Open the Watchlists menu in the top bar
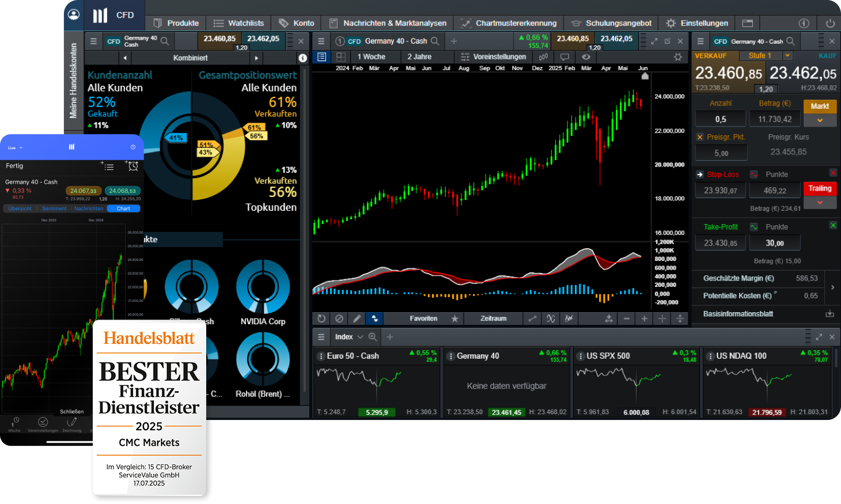The image size is (841, 504). (238, 23)
